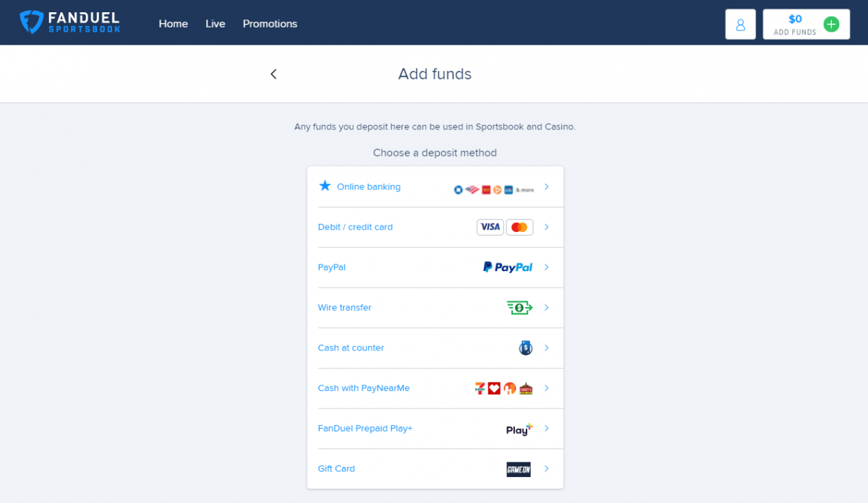Click the Visa card icon
The width and height of the screenshot is (868, 503).
(490, 227)
